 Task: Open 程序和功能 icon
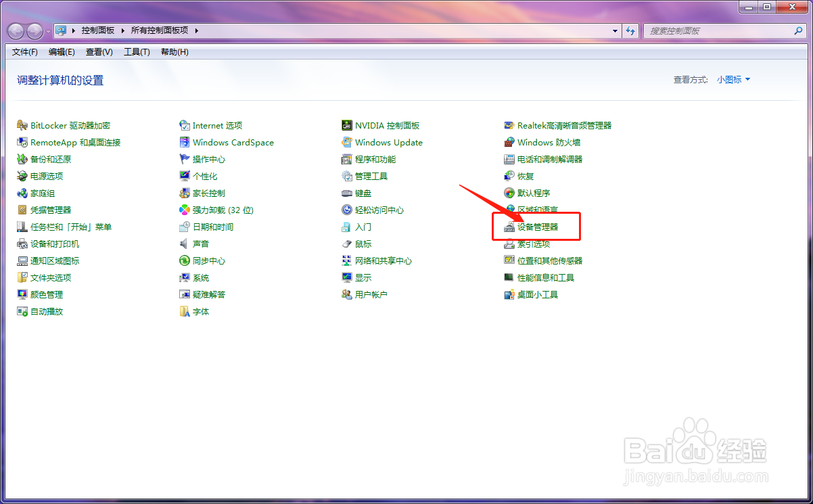tap(347, 159)
